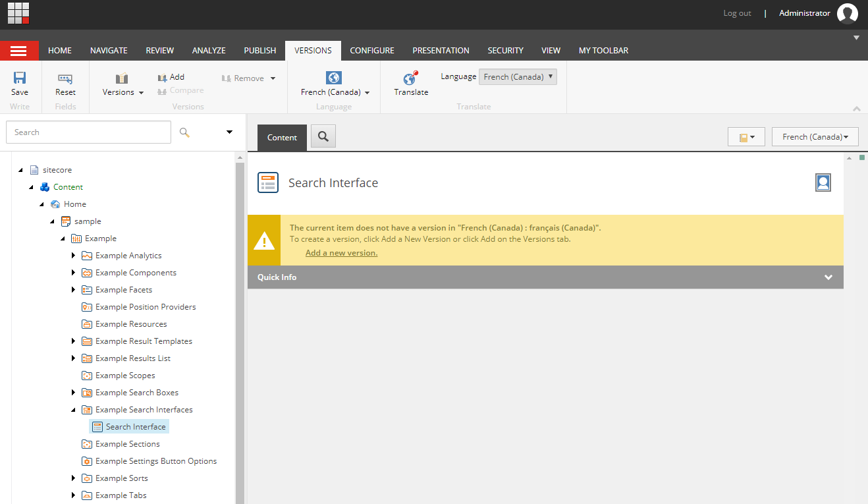868x504 pixels.
Task: Click the French (Canada) language globe icon
Action: [333, 78]
